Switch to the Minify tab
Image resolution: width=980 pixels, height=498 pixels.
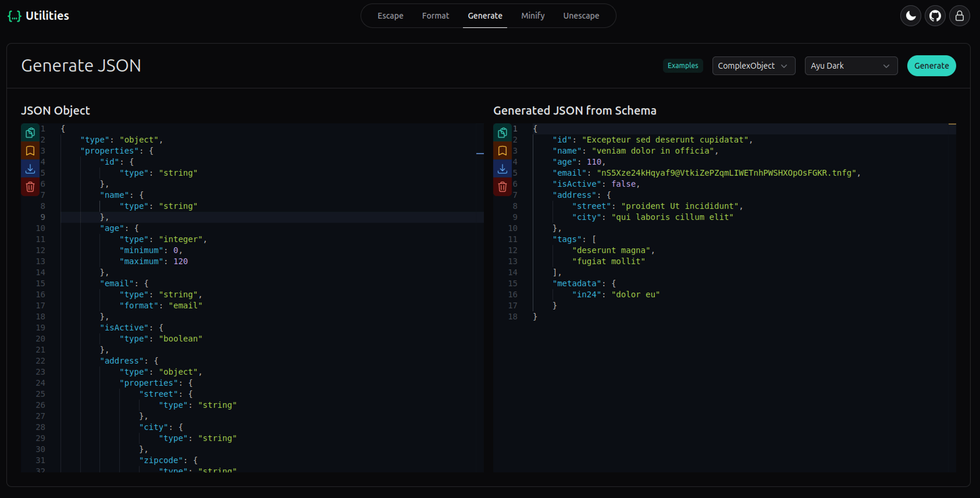(532, 16)
